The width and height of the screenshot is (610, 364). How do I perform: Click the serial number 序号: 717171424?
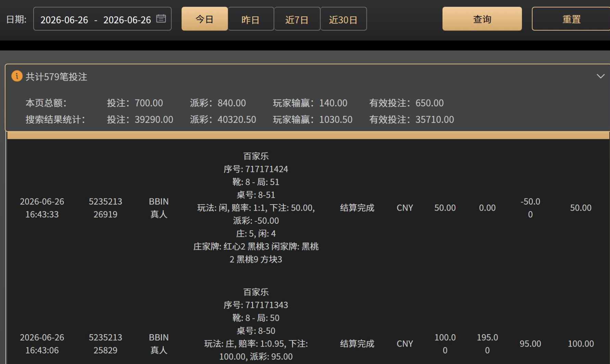click(256, 169)
